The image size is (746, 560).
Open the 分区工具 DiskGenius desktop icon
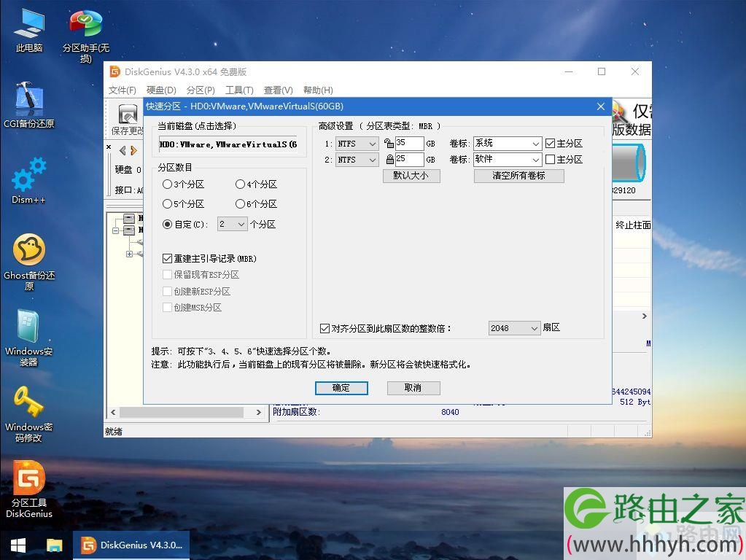coord(29,489)
